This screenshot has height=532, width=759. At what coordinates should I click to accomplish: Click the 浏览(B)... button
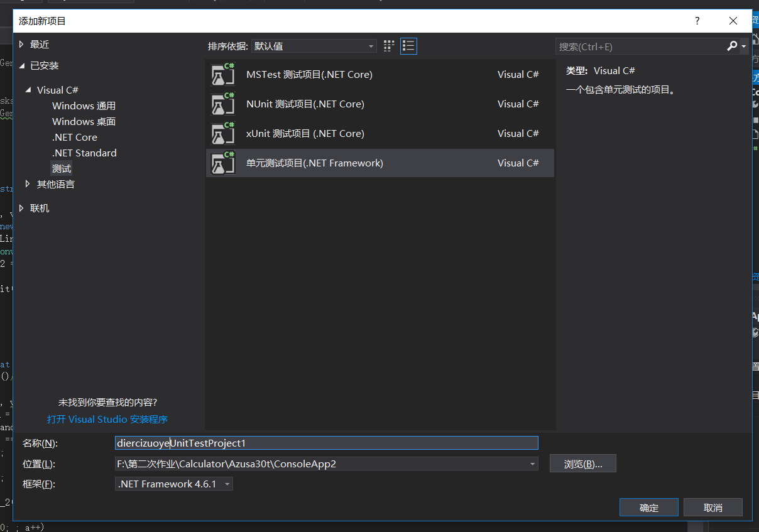tap(582, 464)
